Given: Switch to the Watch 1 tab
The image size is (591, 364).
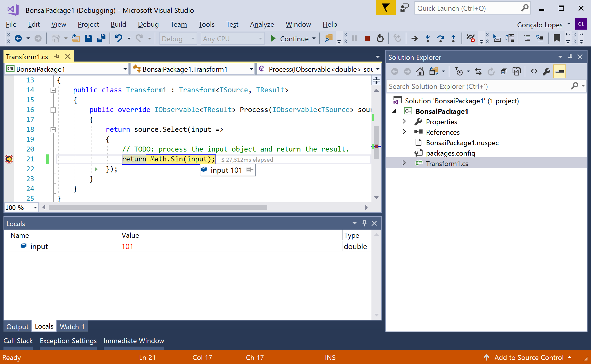Looking at the screenshot, I should click(72, 327).
